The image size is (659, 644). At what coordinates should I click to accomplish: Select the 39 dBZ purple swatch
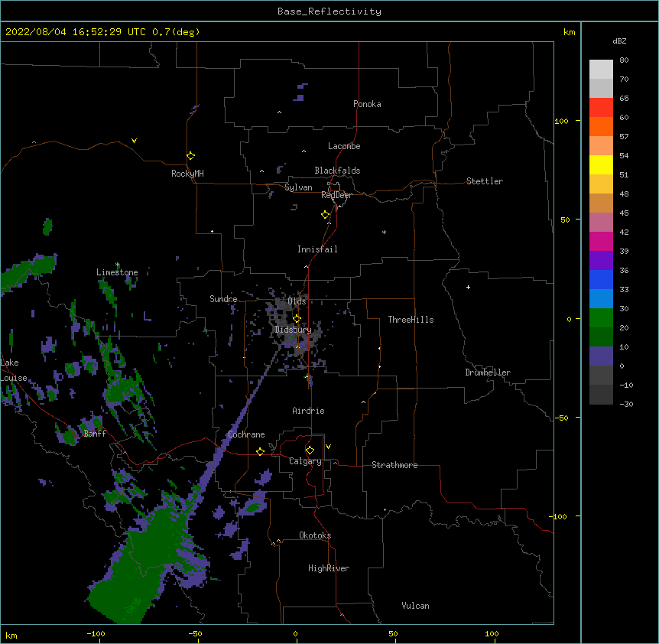pos(601,260)
